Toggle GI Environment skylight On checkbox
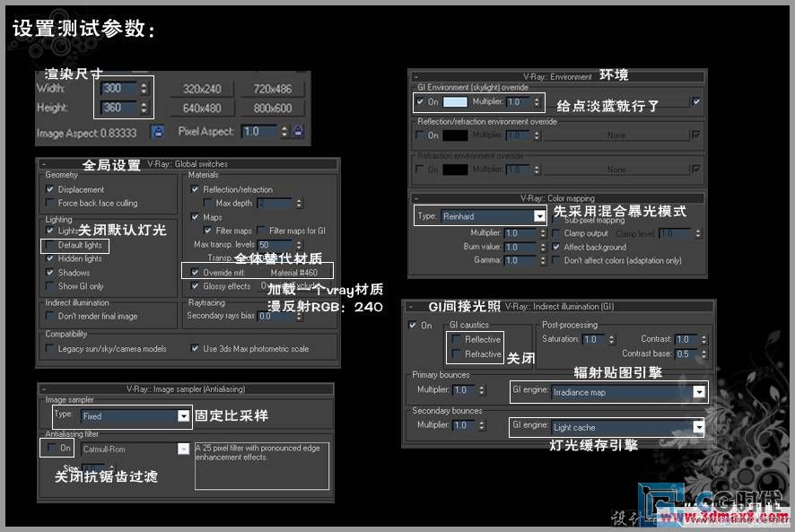The height and width of the screenshot is (532, 795). tap(420, 101)
